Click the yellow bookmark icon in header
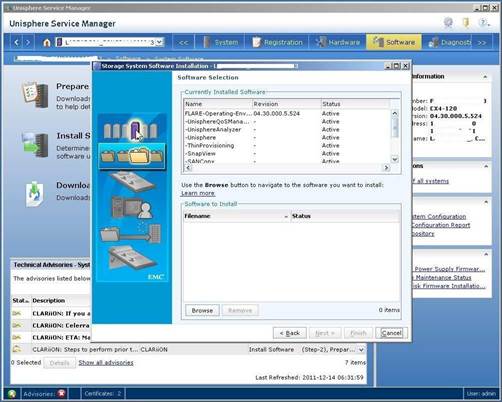This screenshot has width=502, height=402. click(466, 22)
